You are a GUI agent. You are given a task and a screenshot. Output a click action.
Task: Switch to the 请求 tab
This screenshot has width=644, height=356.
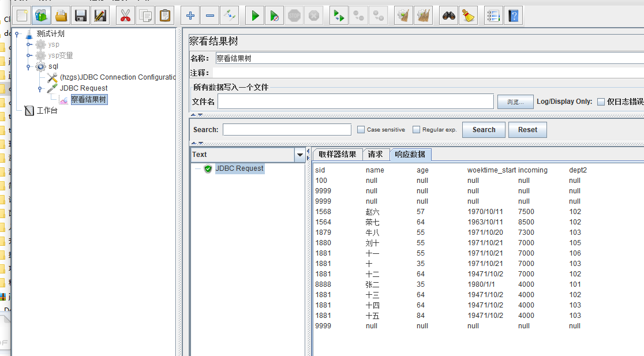(x=375, y=154)
